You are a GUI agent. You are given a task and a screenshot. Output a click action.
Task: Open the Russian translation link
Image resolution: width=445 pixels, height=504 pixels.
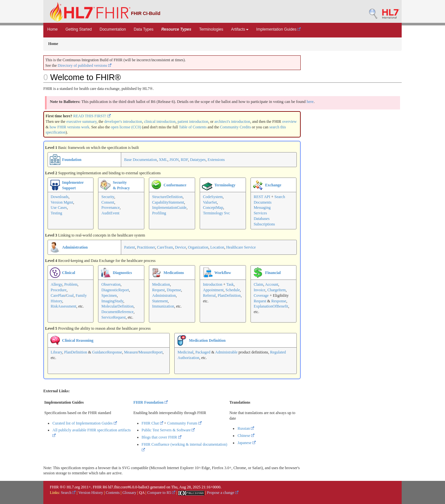tap(246, 428)
